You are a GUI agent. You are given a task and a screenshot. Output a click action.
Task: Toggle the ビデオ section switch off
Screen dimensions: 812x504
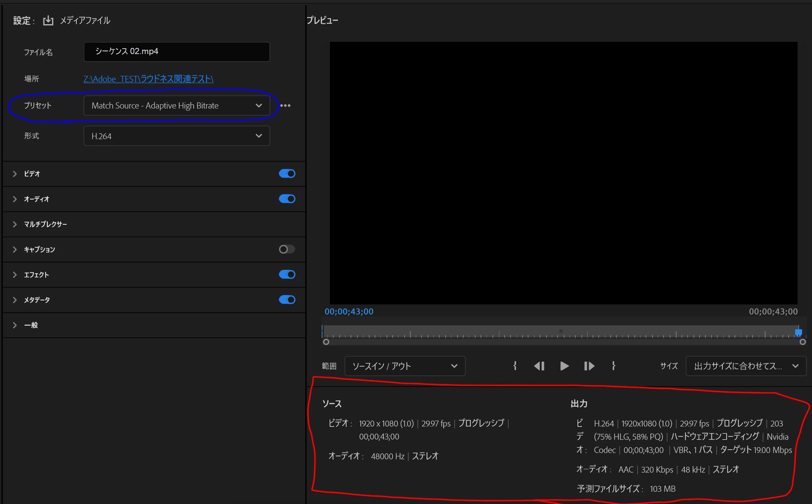point(287,174)
